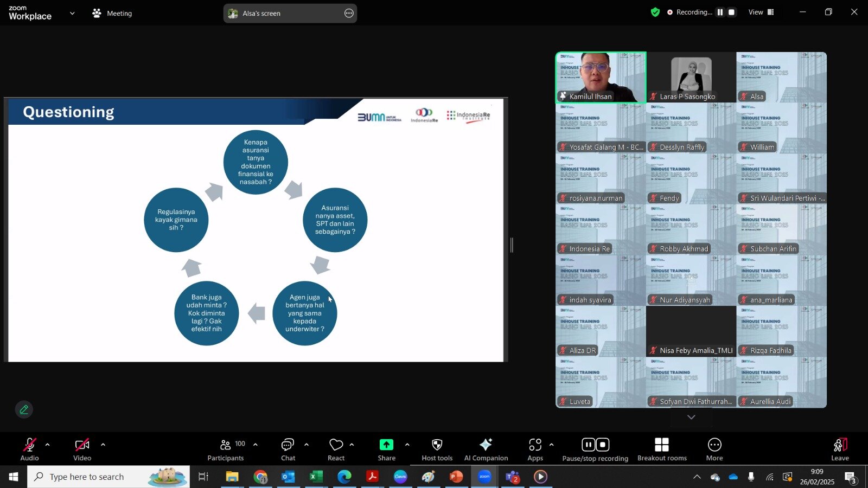The height and width of the screenshot is (488, 868).
Task: Click the tray microphone icon
Action: [751, 477]
